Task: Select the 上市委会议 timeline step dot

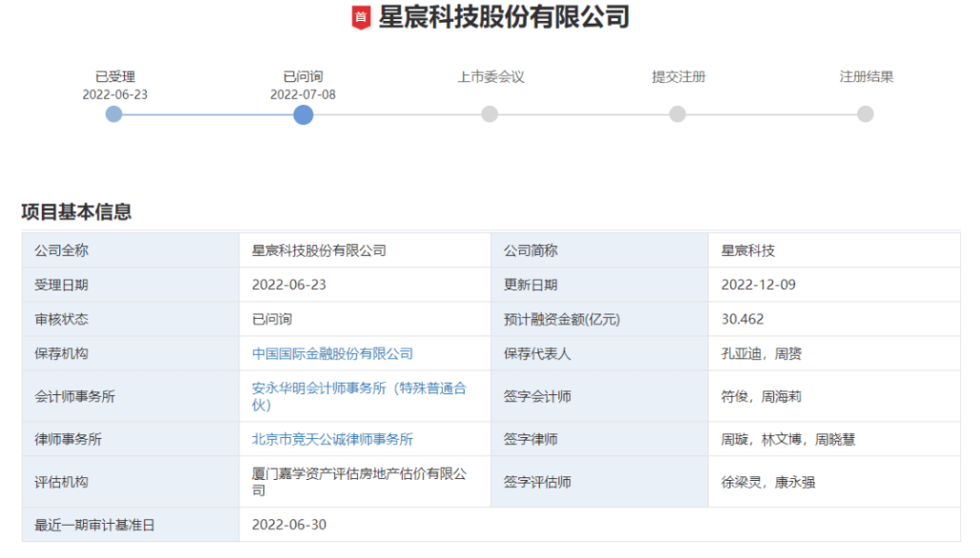Action: (x=490, y=114)
